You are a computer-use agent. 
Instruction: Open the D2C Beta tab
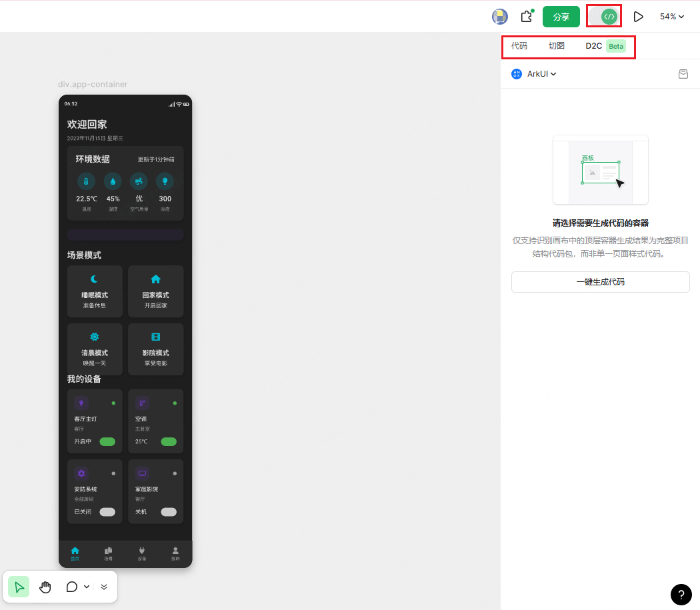(604, 46)
